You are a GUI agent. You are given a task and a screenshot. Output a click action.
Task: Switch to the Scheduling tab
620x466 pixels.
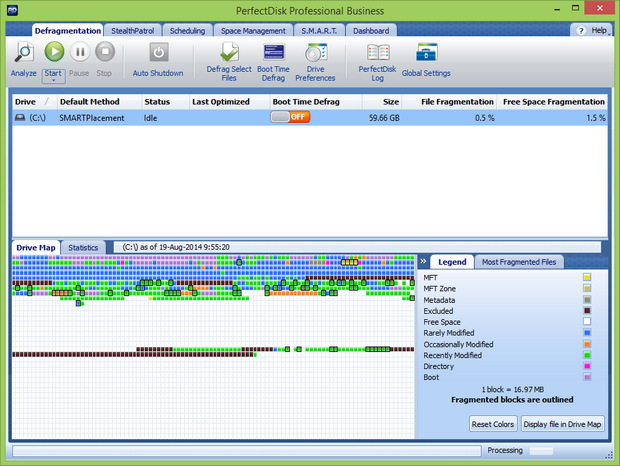click(187, 31)
